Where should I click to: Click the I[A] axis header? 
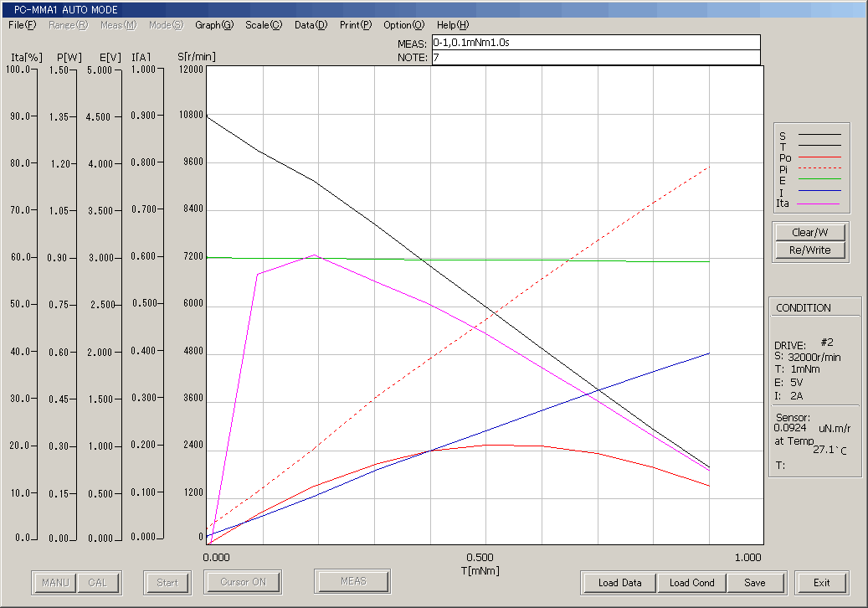click(x=141, y=58)
